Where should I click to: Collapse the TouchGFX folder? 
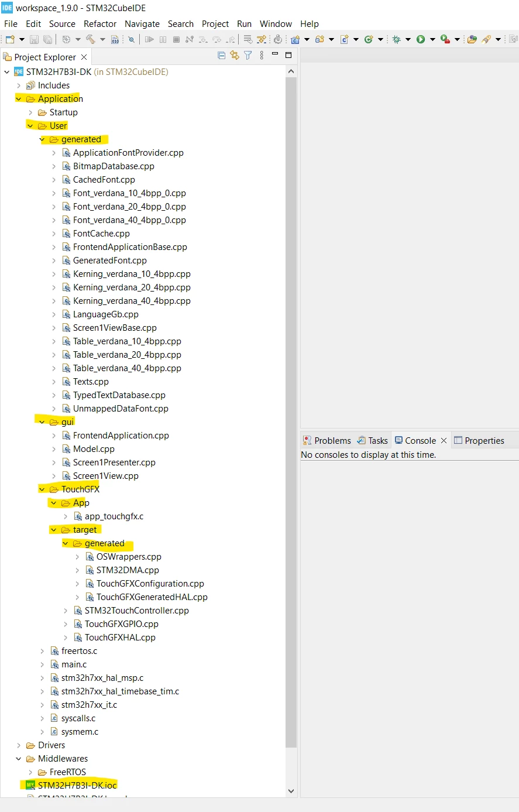42,489
